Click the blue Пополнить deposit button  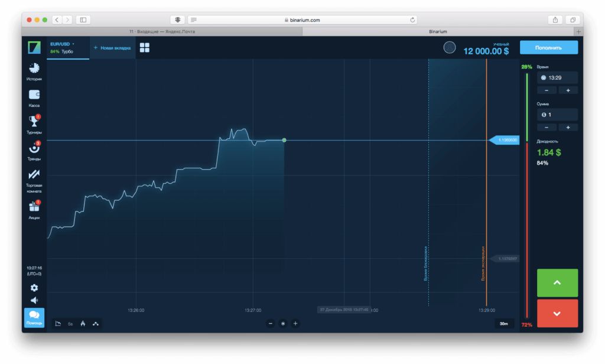[548, 47]
